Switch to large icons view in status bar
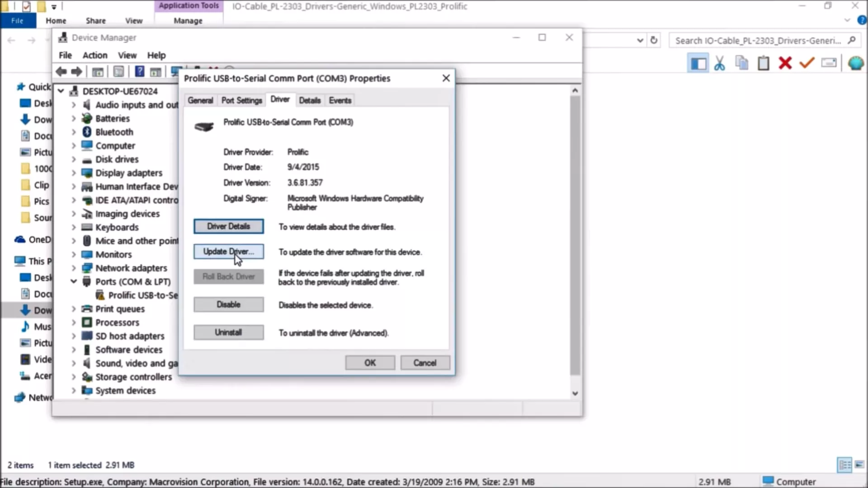 click(x=859, y=465)
